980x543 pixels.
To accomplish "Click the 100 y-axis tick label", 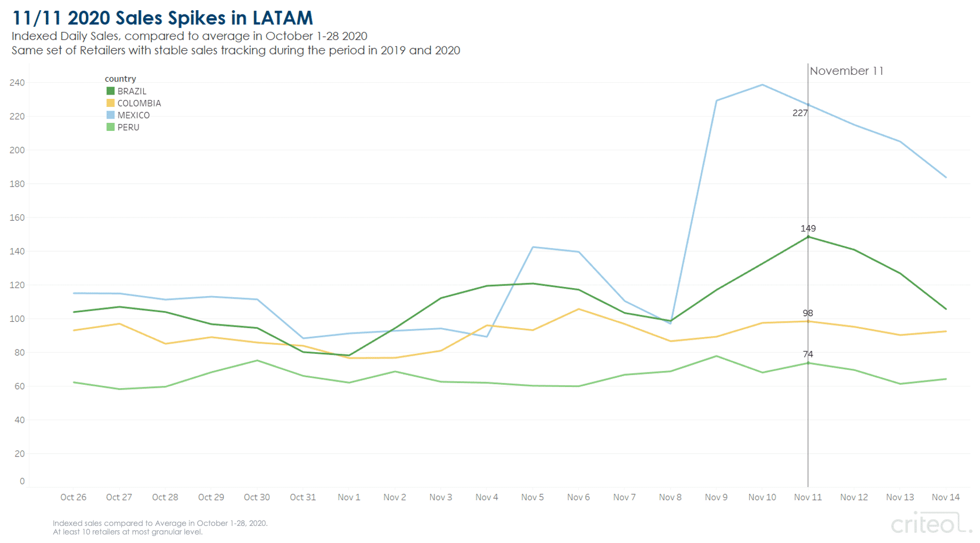I will pyautogui.click(x=17, y=319).
